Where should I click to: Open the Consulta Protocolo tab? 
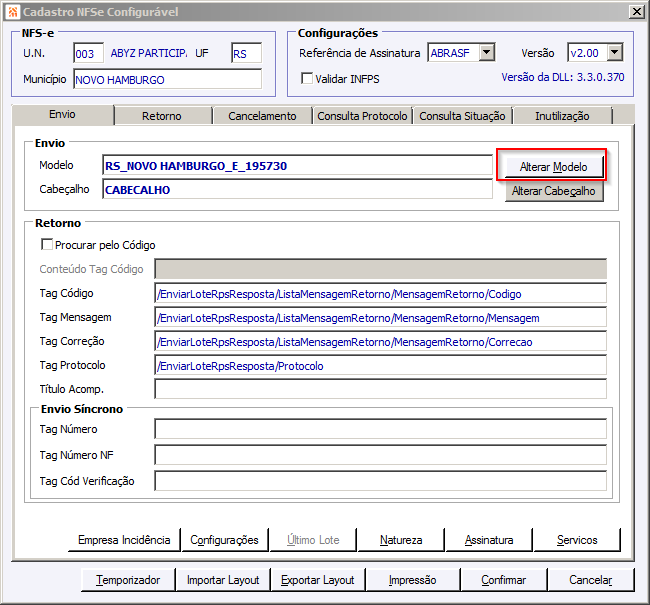362,116
